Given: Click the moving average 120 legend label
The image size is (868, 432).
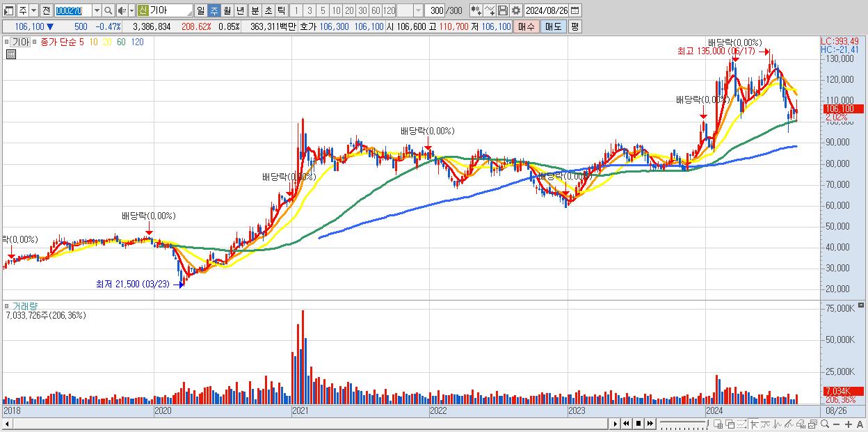Looking at the screenshot, I should 138,42.
